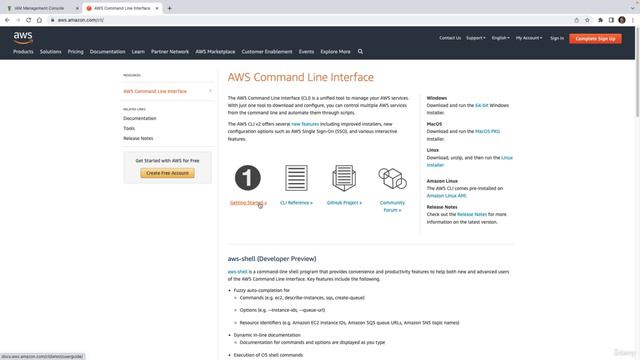
Task: Open the Products menu
Action: point(23,52)
